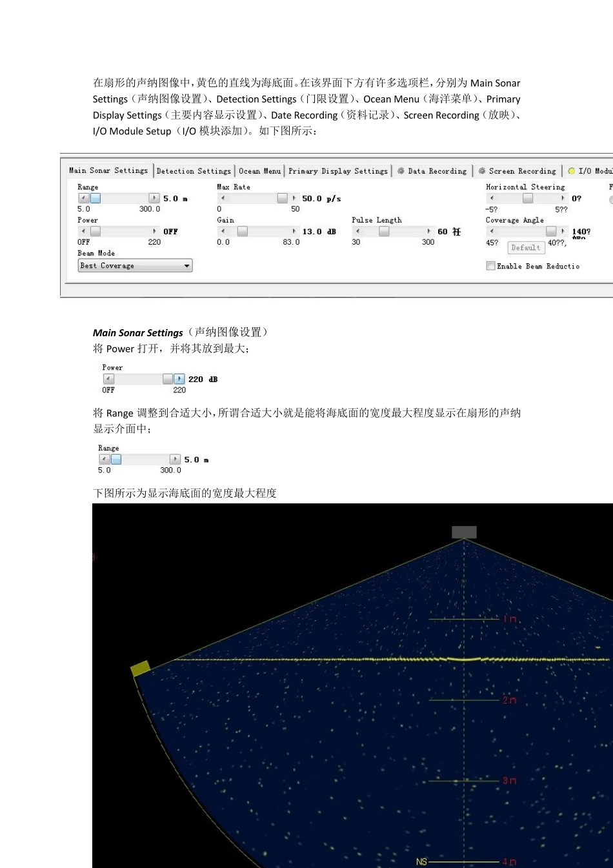Click the NS label in sonar image
Screen dimensions: 613x868
(x=421, y=862)
